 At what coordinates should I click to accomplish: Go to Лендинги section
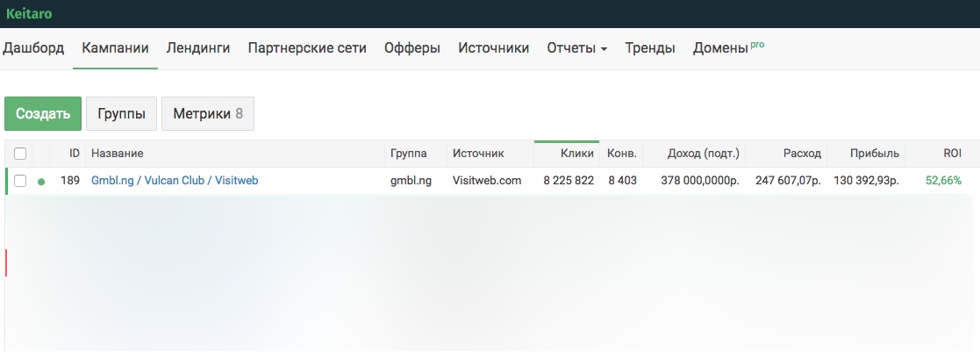click(x=198, y=48)
